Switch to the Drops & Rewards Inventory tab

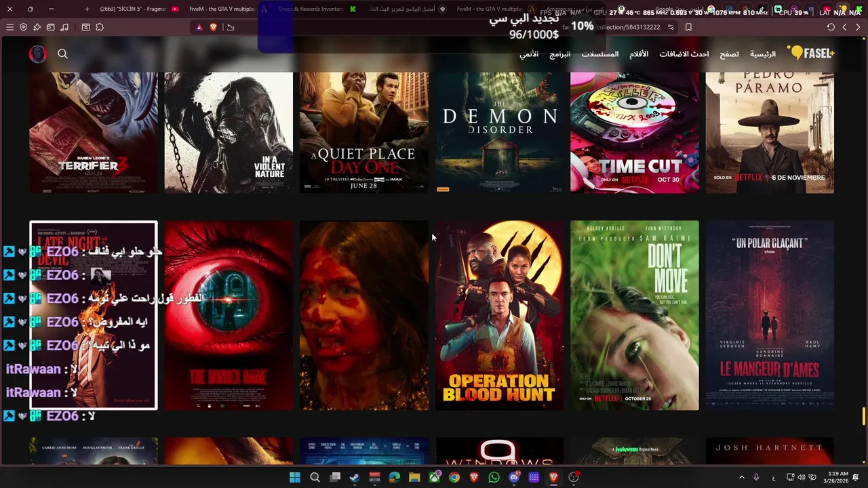[x=311, y=9]
